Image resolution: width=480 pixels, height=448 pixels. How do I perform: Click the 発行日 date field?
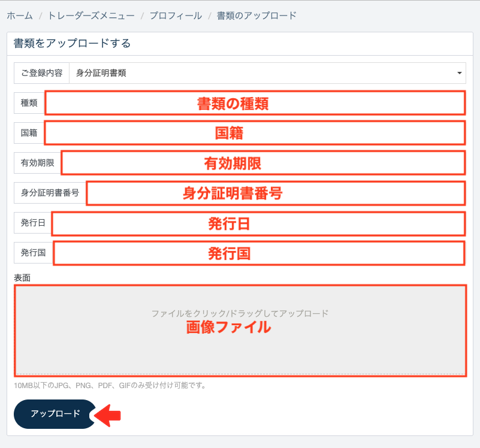point(258,223)
